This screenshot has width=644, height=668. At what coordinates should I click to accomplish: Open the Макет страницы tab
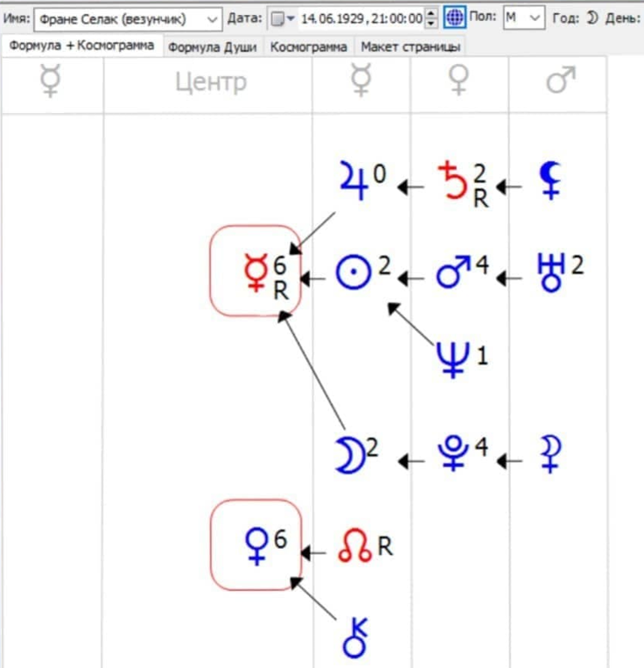[410, 47]
